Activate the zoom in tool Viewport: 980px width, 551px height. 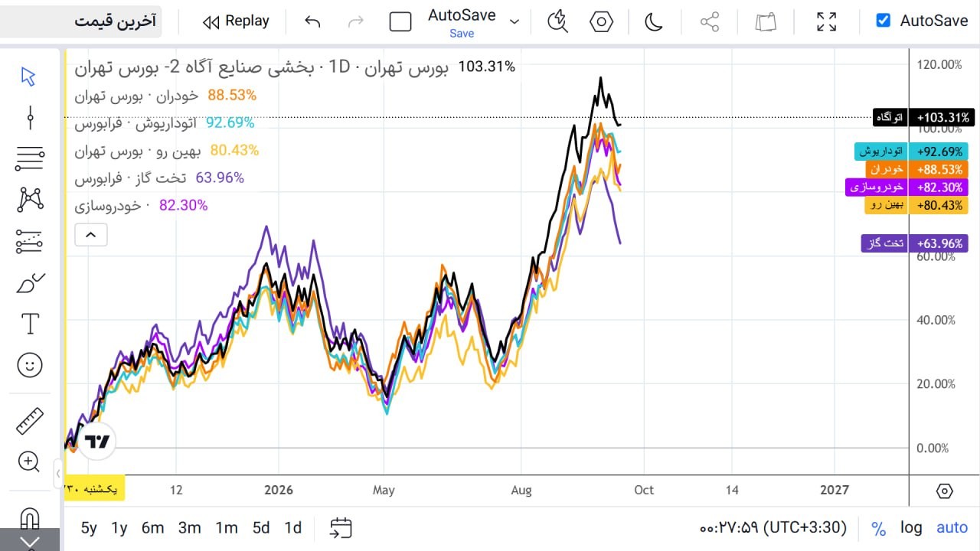tap(29, 461)
